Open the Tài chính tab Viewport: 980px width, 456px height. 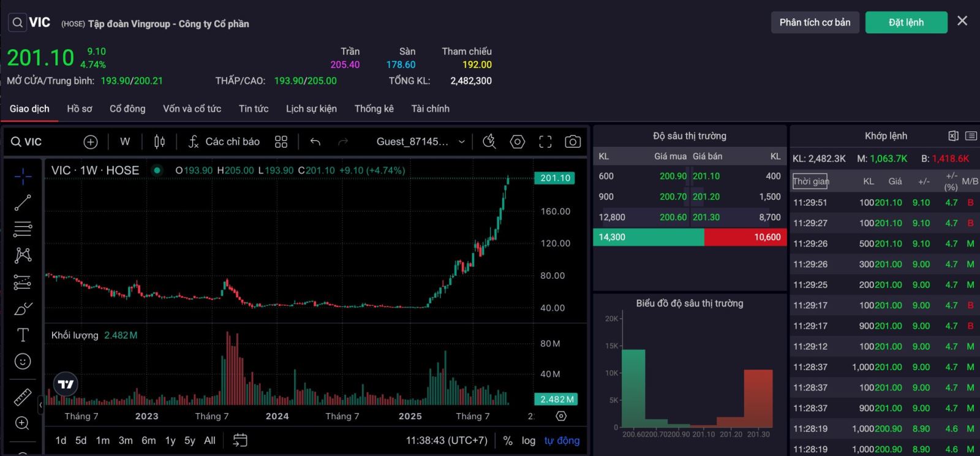pos(430,109)
